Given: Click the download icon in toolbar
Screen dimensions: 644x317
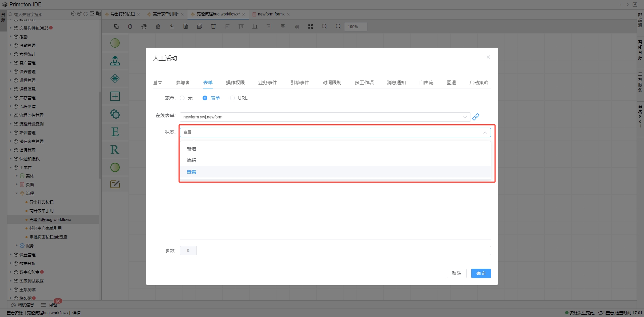Looking at the screenshot, I should (x=172, y=27).
